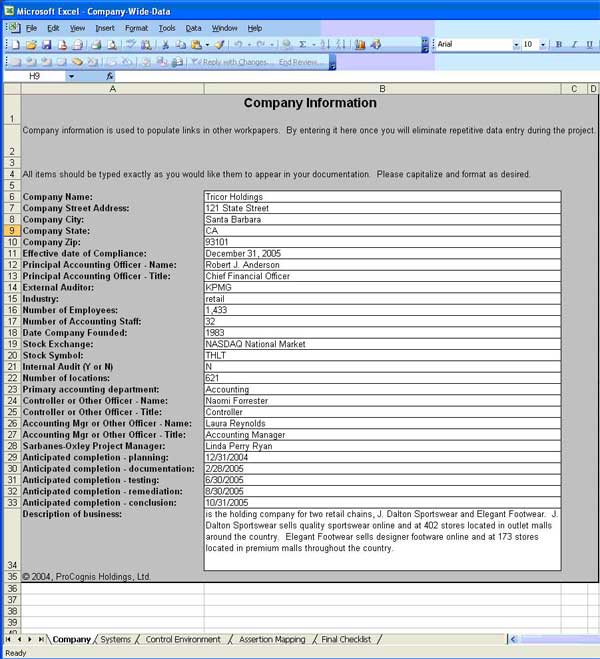Open the AutoSum functions dropdown arrow
600x659 pixels.
tap(313, 44)
